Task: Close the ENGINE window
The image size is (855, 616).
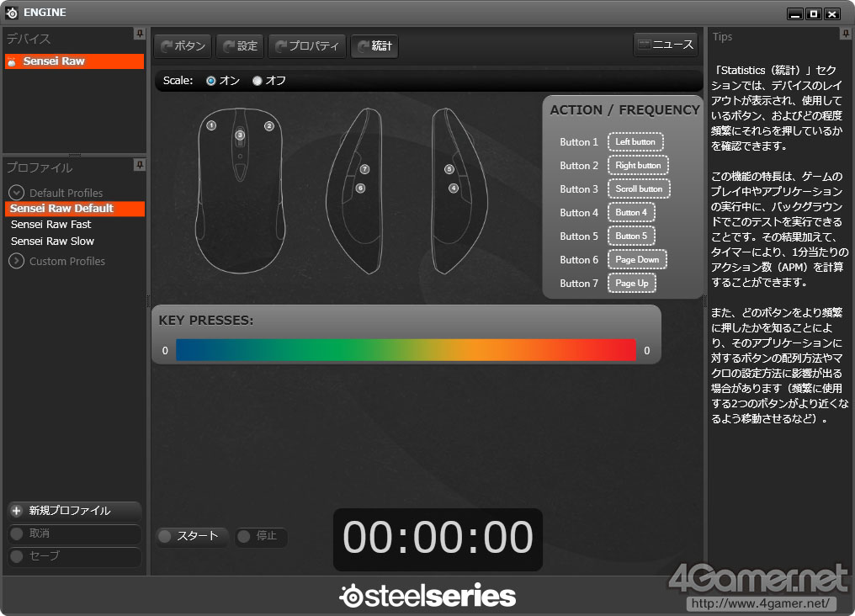Action: [832, 13]
